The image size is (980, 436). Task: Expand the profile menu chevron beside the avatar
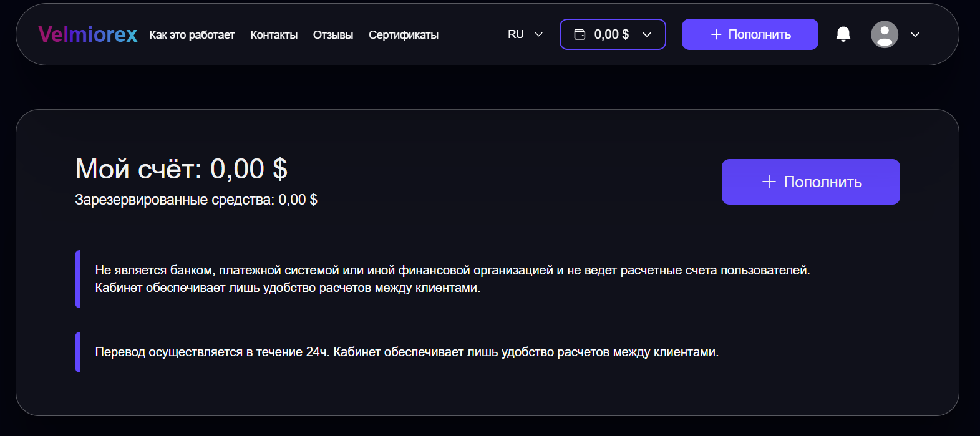pyautogui.click(x=915, y=34)
